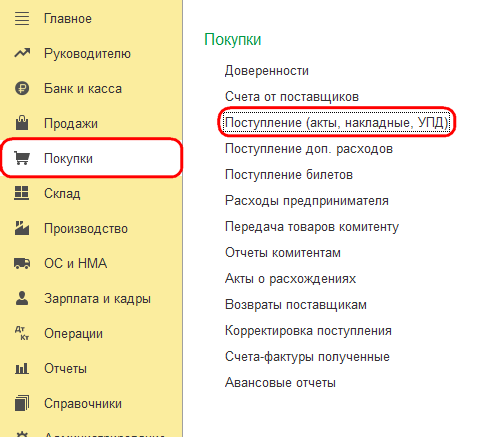Open Отчеты комитентам
485x437 pixels.
[283, 253]
